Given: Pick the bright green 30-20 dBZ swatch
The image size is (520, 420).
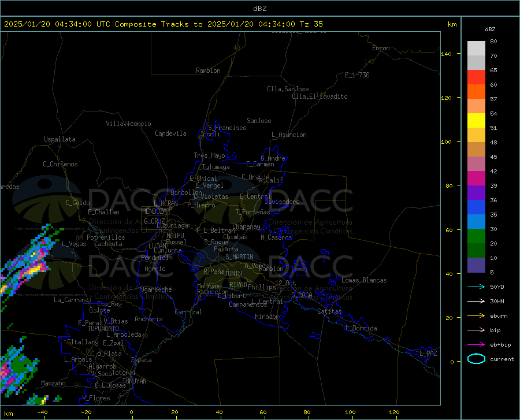Looking at the screenshot, I should [476, 236].
